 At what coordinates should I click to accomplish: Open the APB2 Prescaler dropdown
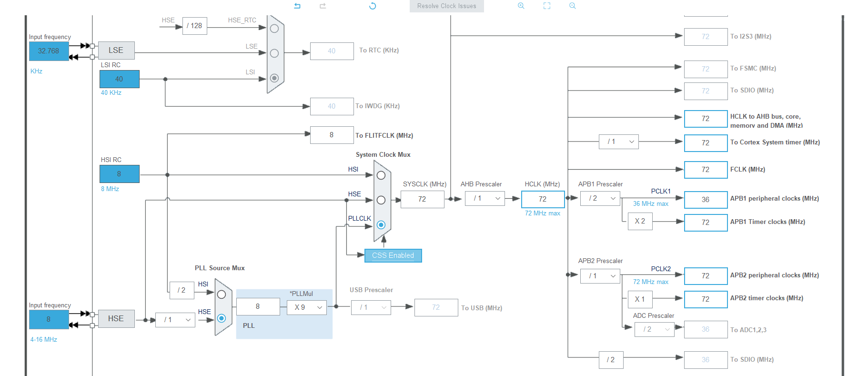(600, 276)
